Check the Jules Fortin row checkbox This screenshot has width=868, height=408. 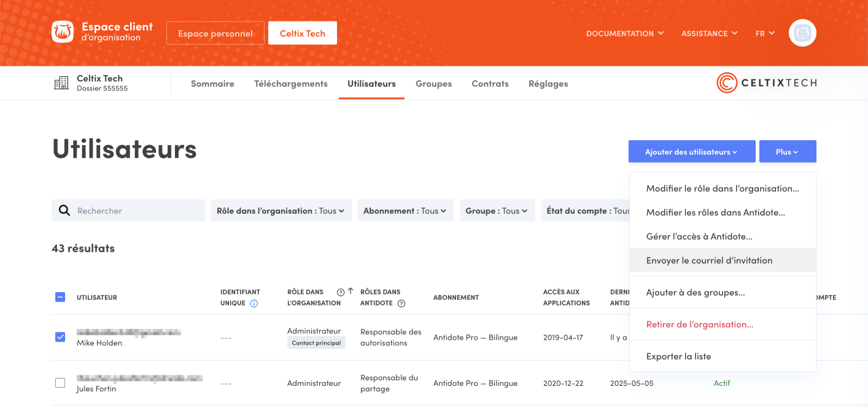[60, 383]
